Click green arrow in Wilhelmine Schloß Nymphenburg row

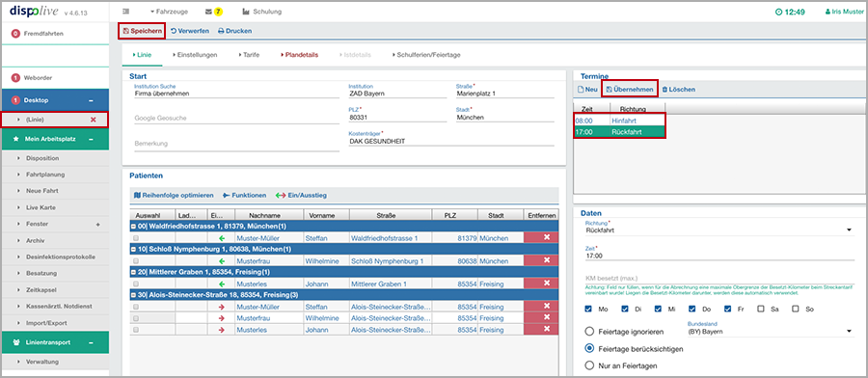click(x=222, y=260)
